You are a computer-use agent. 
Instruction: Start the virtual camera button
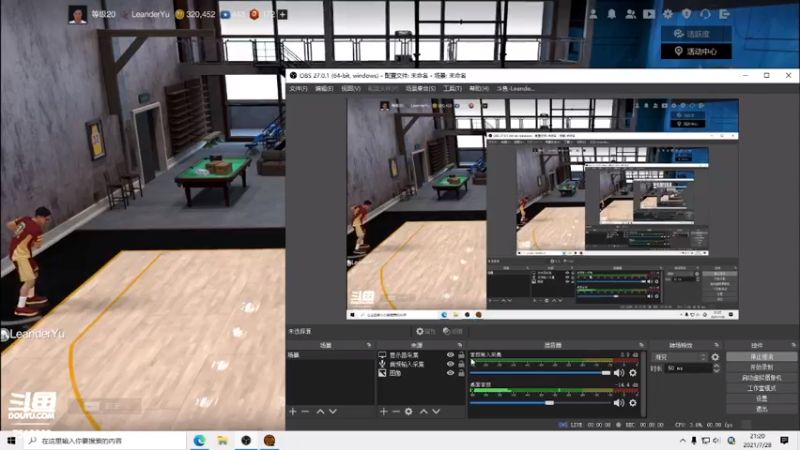tap(761, 378)
